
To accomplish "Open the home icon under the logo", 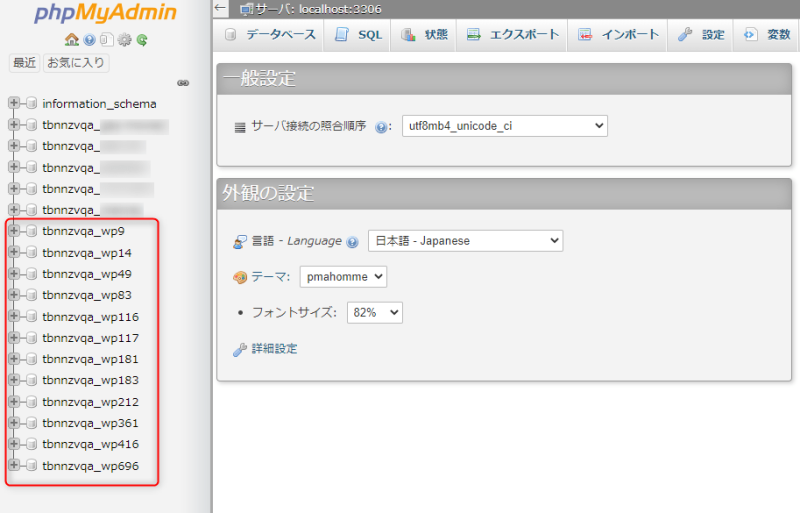I will click(x=71, y=39).
